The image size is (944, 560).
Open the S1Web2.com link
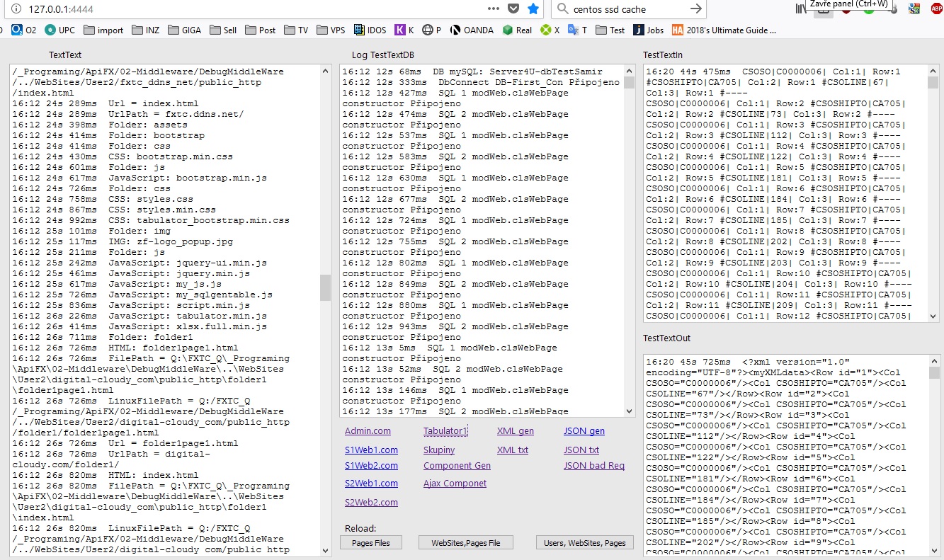371,466
